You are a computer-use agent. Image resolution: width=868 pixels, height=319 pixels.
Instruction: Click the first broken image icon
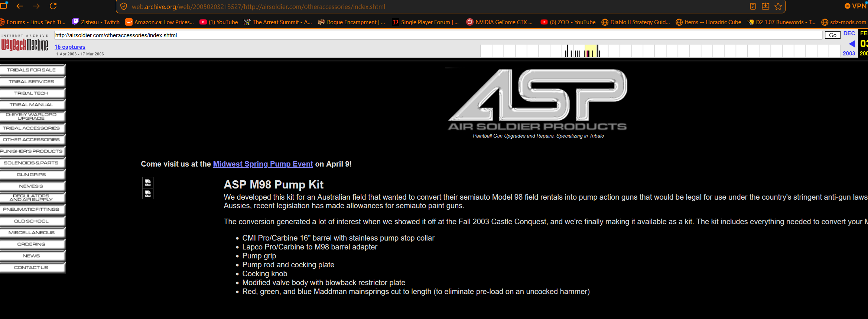148,183
